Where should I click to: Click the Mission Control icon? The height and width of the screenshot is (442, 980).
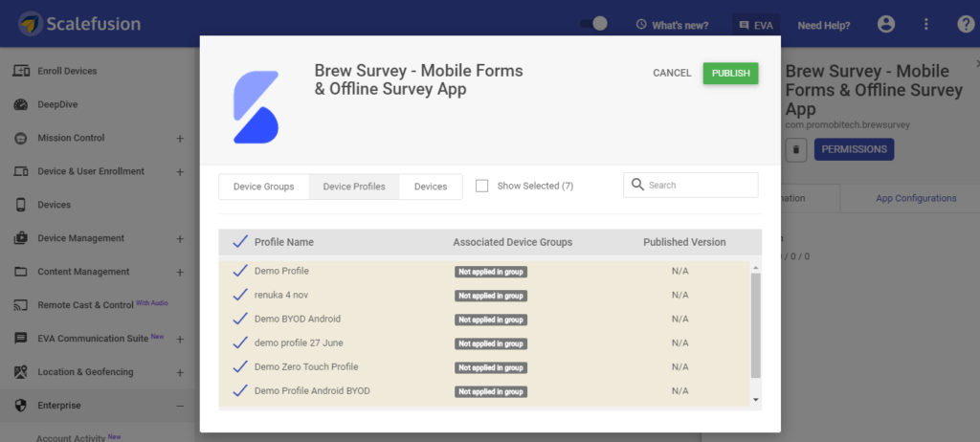21,138
